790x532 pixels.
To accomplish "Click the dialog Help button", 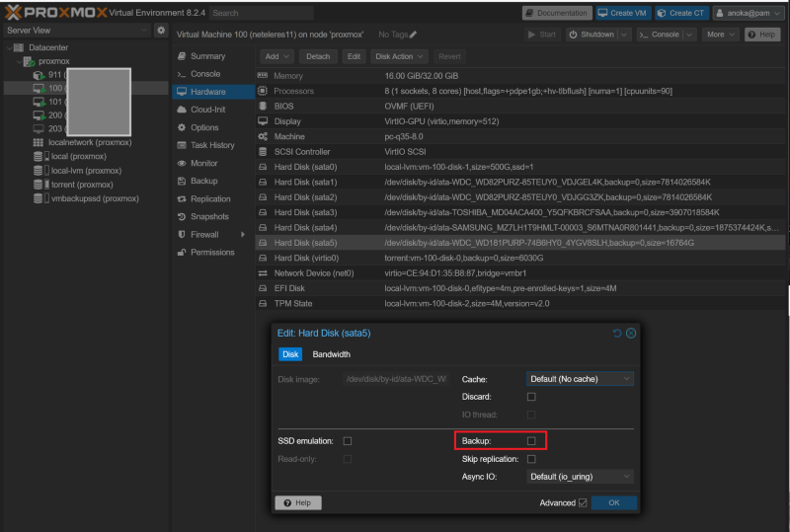I will click(298, 502).
